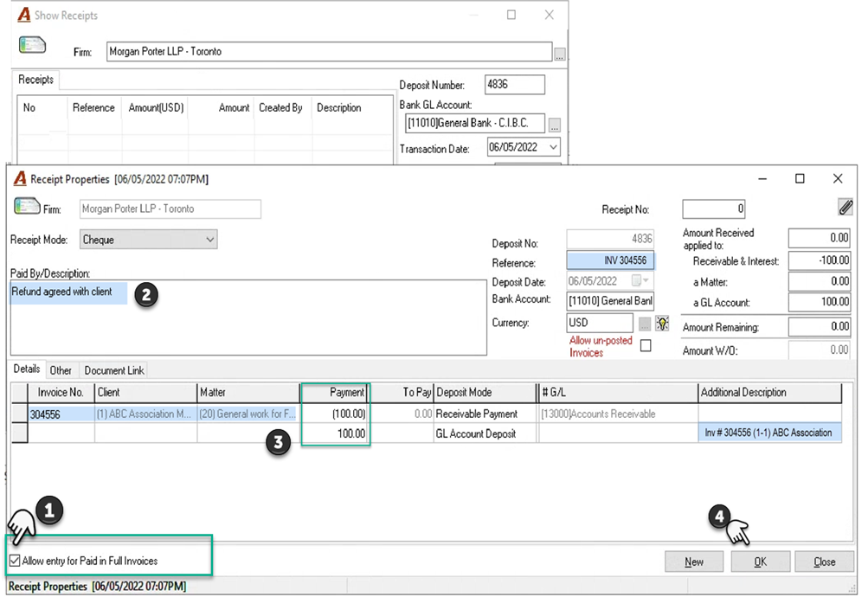Image resolution: width=868 pixels, height=597 pixels.
Task: Minimize the Receipt Properties window
Action: point(762,179)
